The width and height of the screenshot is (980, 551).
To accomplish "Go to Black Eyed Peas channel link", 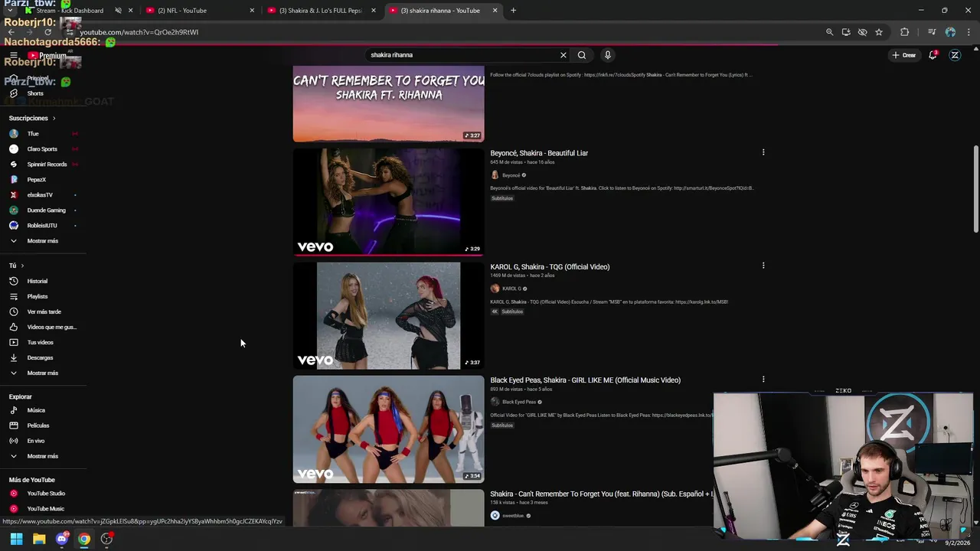I will (x=519, y=402).
